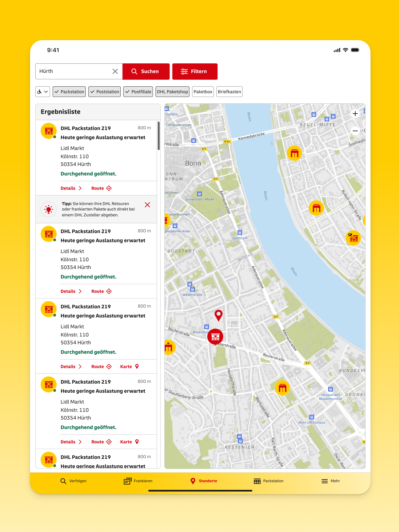
Task: Click the first result's Packstation icon
Action: point(49,131)
